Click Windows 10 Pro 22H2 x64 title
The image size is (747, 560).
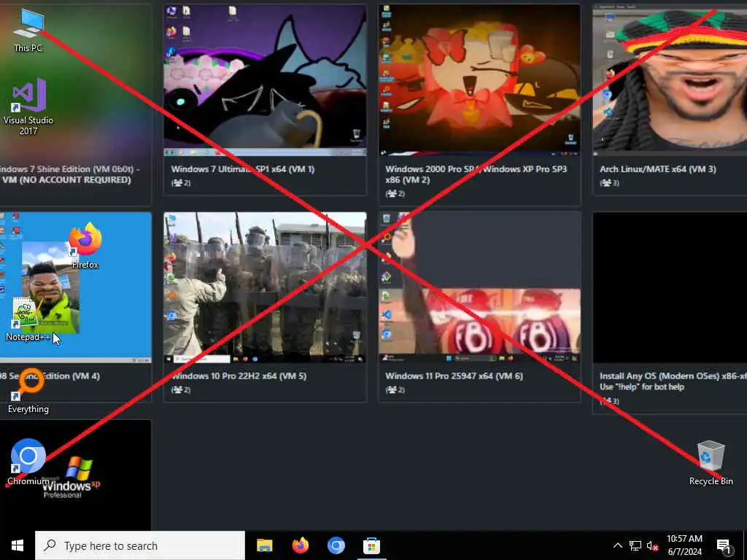(x=239, y=376)
